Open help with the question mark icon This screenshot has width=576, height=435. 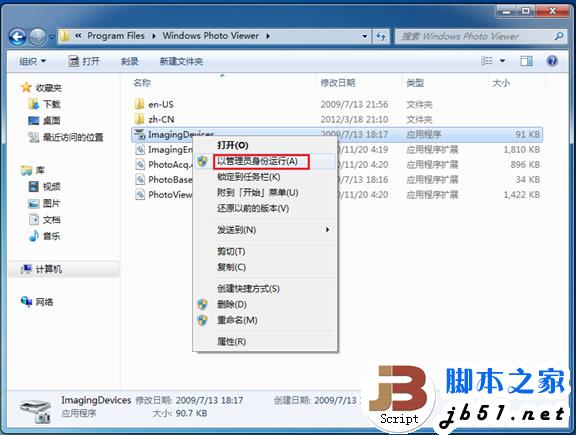click(552, 61)
